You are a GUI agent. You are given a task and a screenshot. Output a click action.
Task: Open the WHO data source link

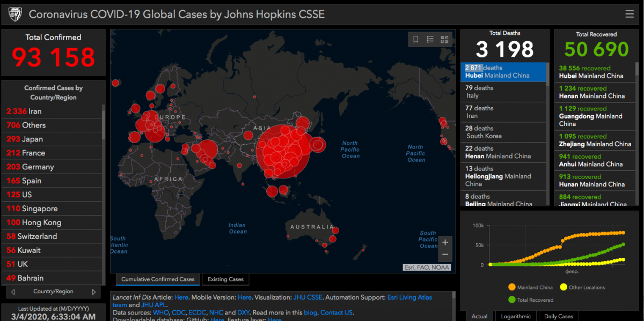click(x=160, y=312)
